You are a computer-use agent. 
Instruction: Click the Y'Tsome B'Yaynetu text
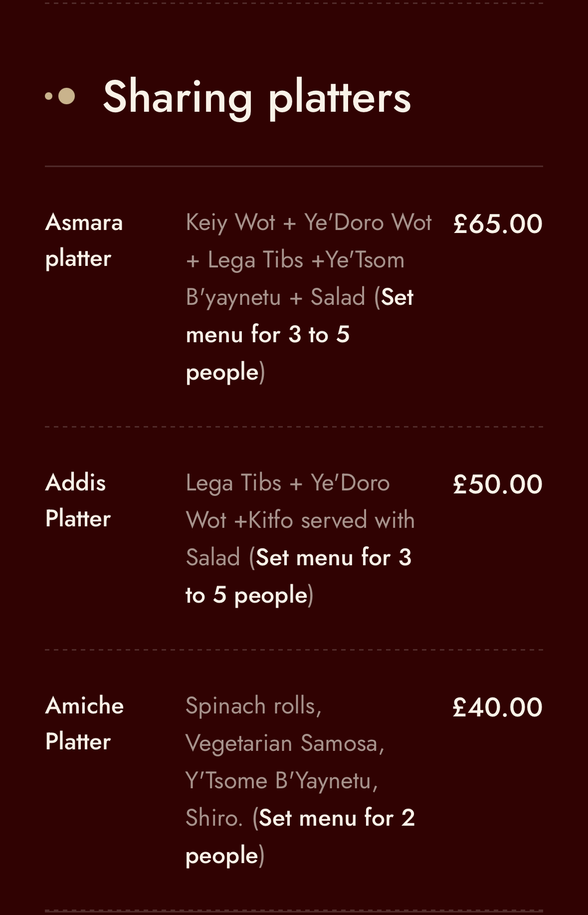click(282, 781)
